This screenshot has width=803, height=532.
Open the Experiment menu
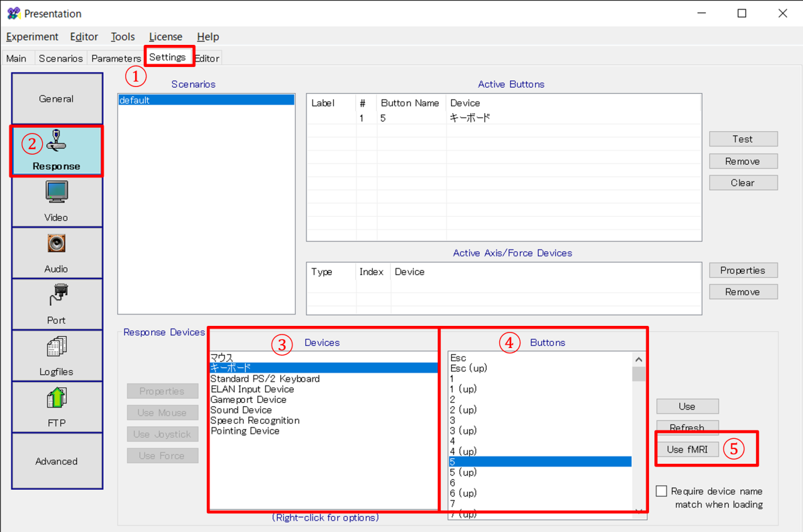pyautogui.click(x=32, y=37)
